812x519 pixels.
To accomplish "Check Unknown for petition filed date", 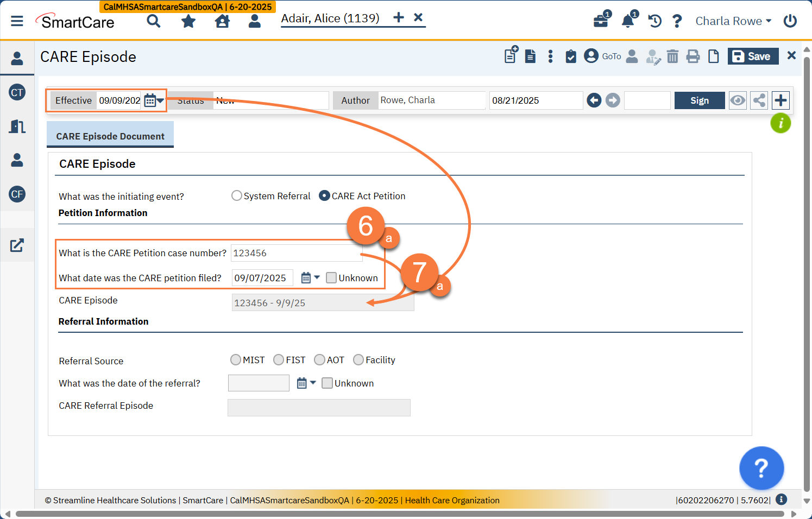I will point(331,278).
